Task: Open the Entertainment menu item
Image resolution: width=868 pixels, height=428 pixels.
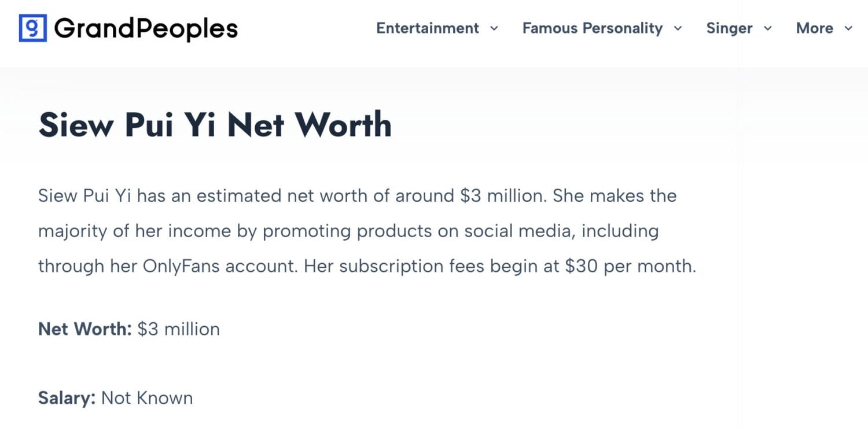Action: click(x=428, y=28)
